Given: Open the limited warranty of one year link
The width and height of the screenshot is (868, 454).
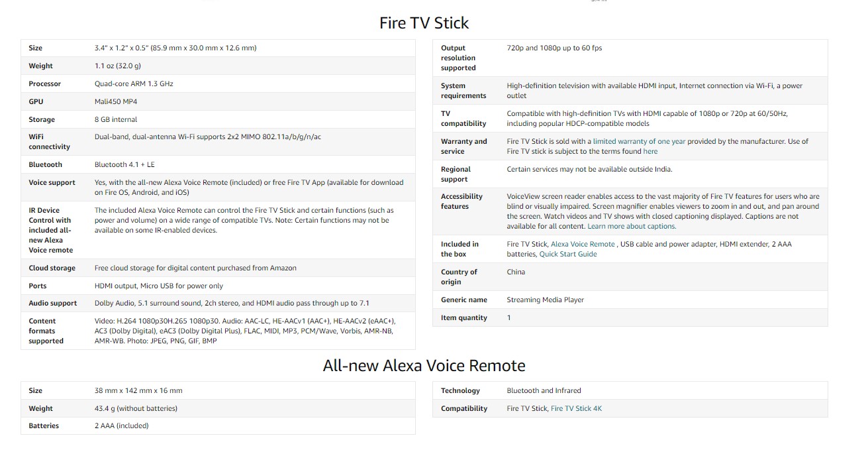Looking at the screenshot, I should [639, 141].
